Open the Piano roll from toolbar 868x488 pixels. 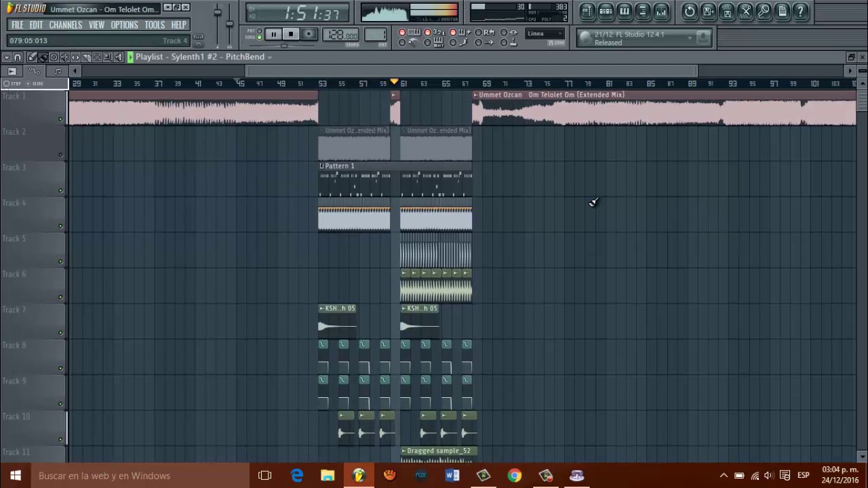click(625, 11)
